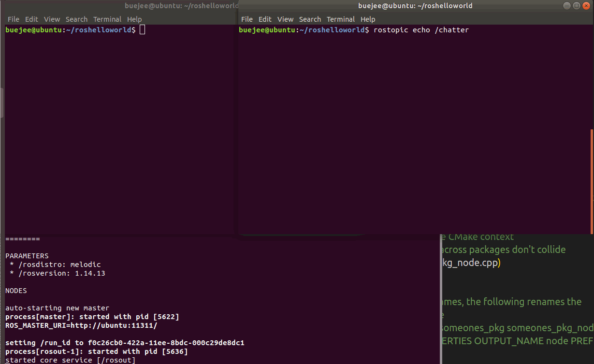
Task: Open File menu in back-left terminal window
Action: 14,19
